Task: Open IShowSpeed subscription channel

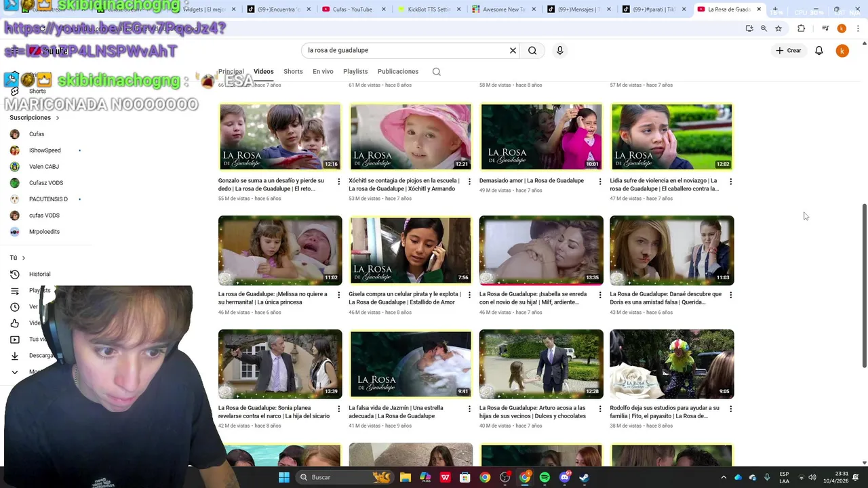Action: click(x=45, y=150)
